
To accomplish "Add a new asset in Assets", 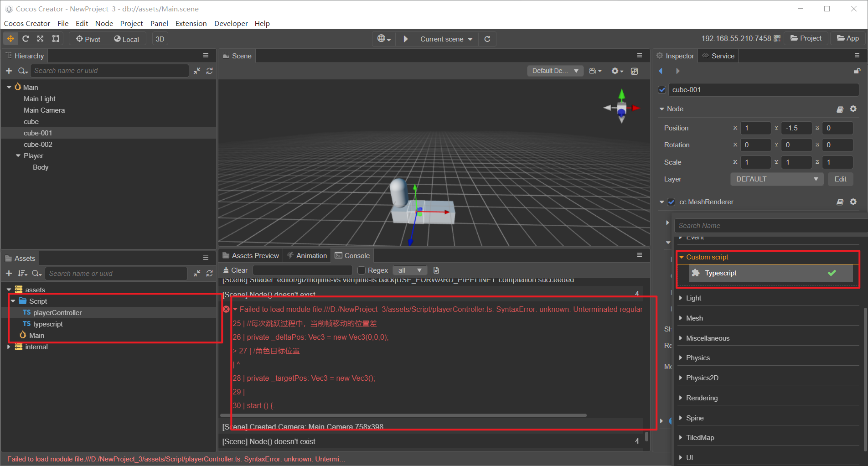I will pos(9,274).
